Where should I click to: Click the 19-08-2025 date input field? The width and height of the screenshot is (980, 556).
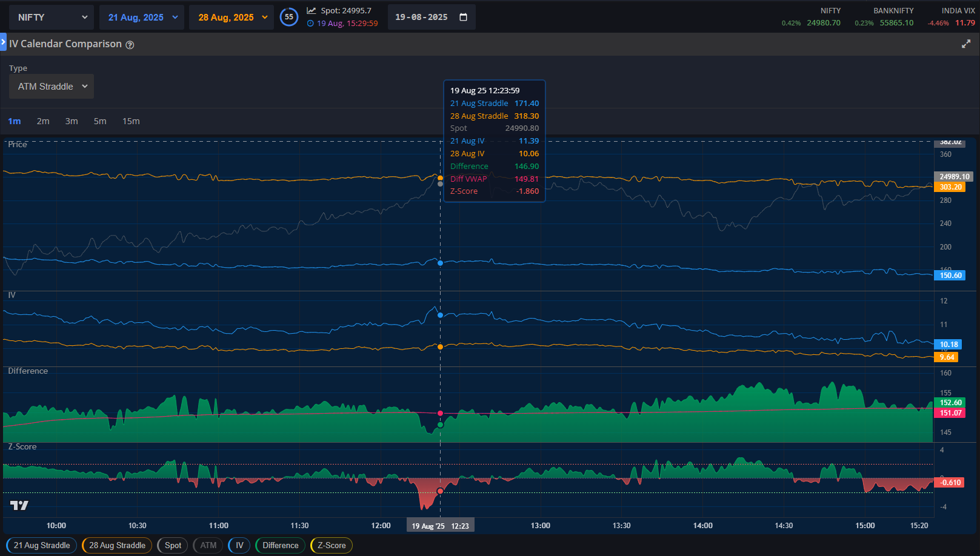422,17
